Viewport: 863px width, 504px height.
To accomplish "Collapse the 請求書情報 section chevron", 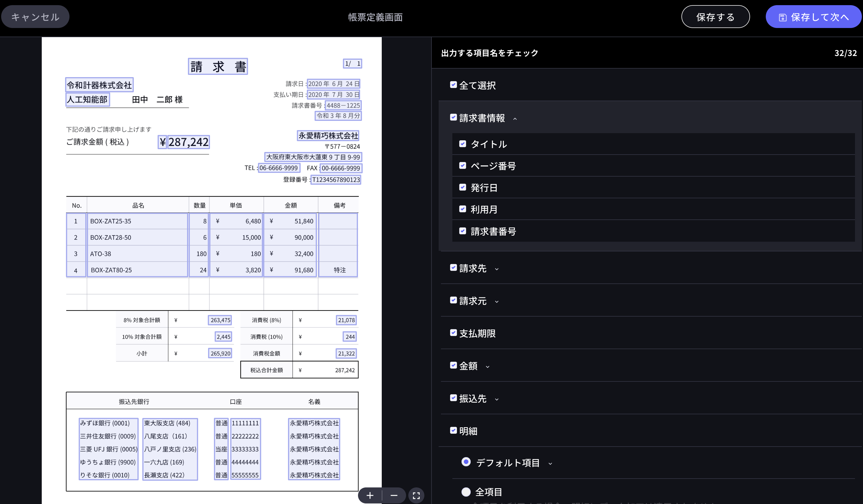I will pyautogui.click(x=515, y=119).
